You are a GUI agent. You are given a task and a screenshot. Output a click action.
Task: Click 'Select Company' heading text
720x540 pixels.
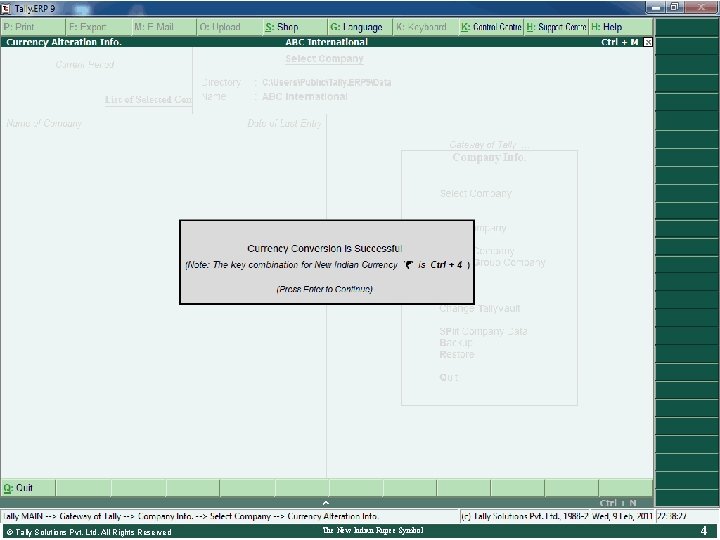[324, 59]
